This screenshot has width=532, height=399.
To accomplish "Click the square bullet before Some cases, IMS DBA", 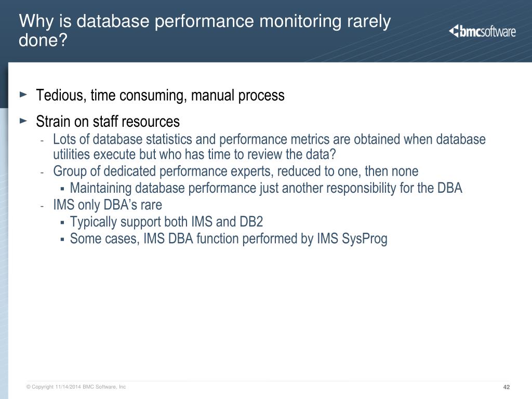I will tap(62, 239).
